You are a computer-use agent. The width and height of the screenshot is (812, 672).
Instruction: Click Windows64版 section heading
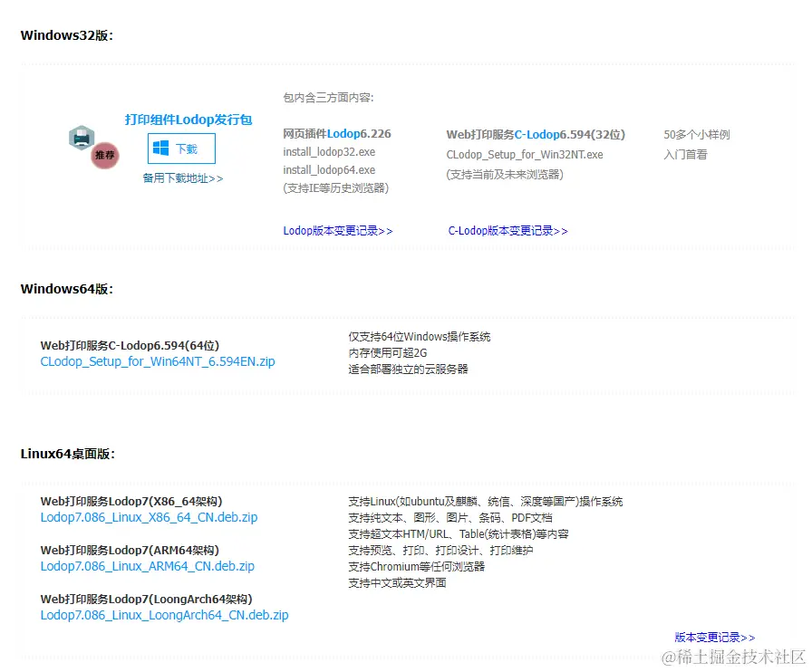click(x=67, y=289)
